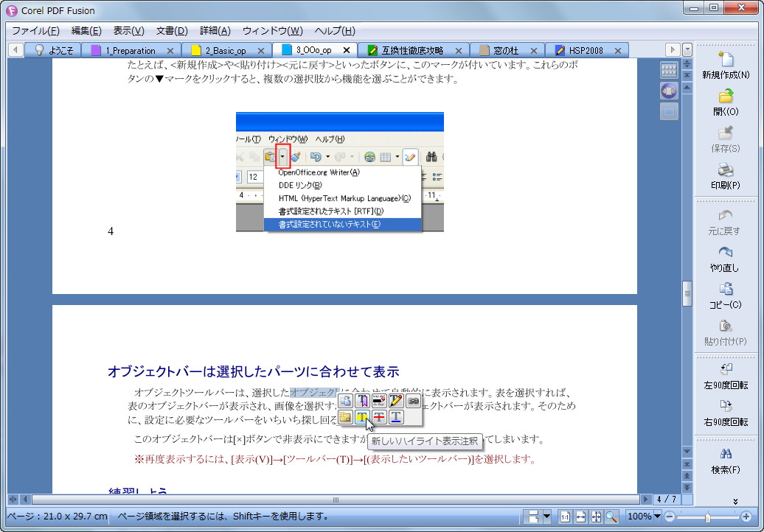Screen dimensions: 764x532
Task: Choose the blue underline text annotation icon
Action: tap(395, 417)
